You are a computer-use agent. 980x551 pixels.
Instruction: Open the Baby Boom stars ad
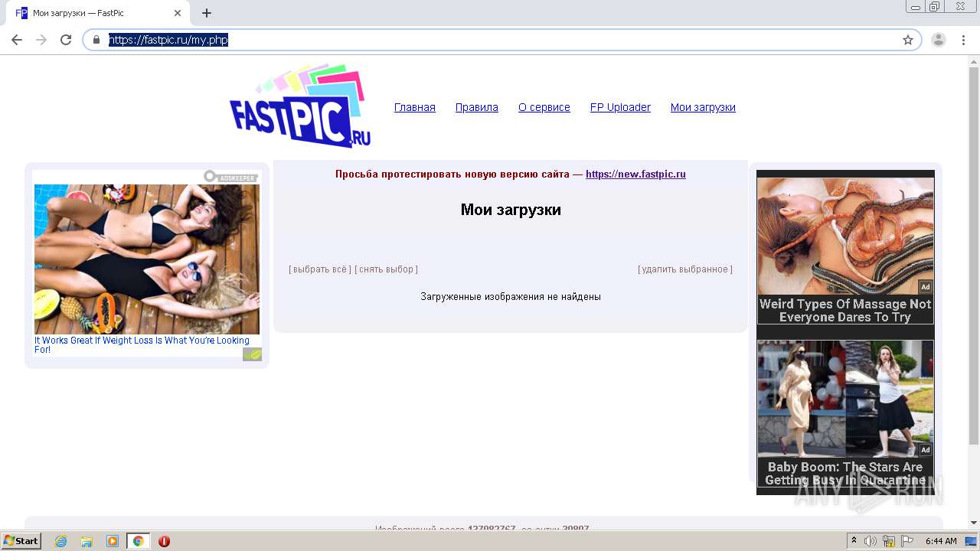(x=845, y=414)
